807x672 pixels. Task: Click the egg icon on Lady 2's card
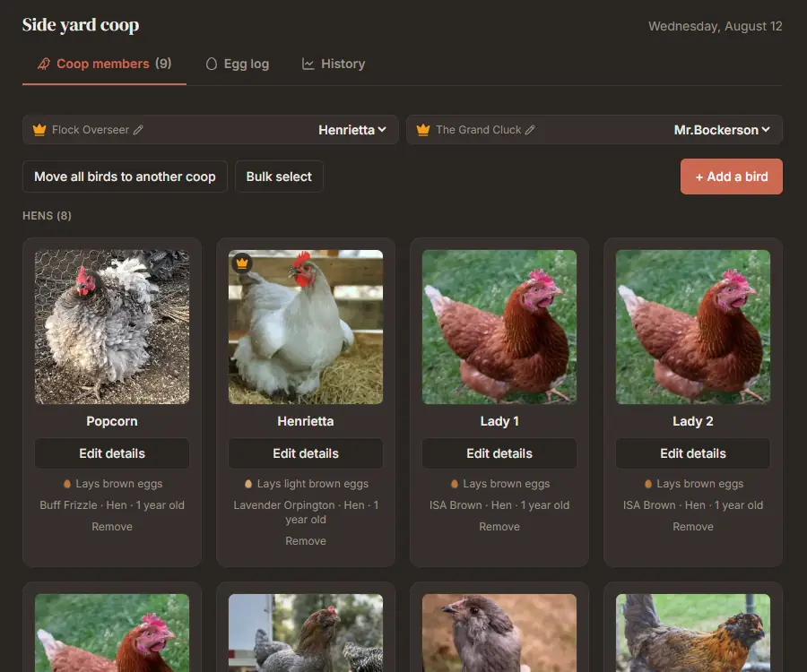coord(648,484)
